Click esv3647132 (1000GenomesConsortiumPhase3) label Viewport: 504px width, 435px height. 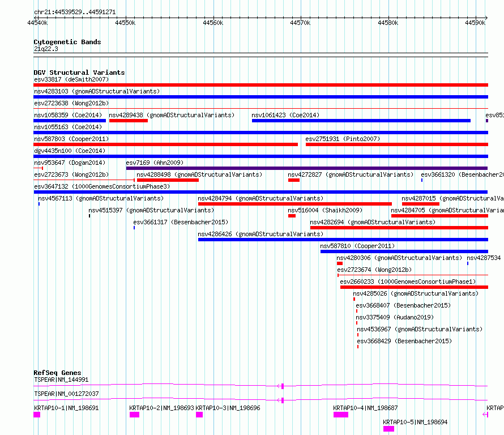[102, 186]
